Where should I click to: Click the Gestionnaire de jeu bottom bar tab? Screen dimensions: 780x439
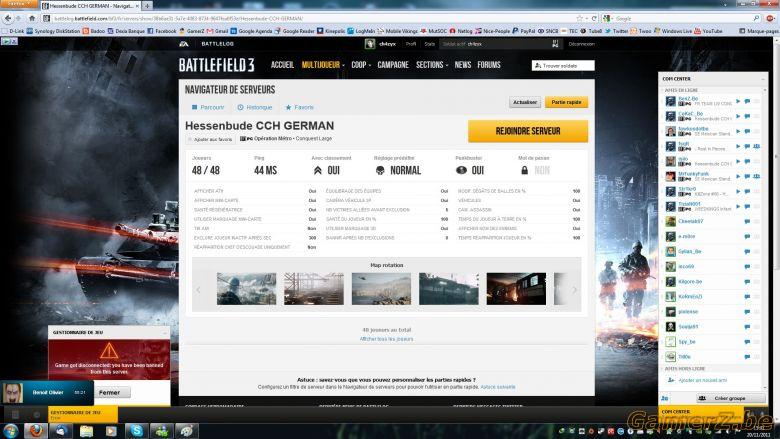click(x=83, y=414)
